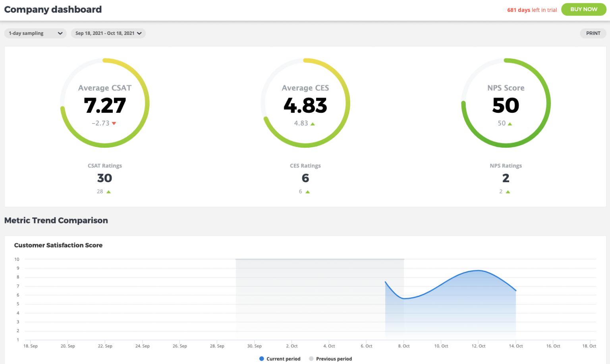Screen dimensions: 610x364
Task: Select the Company dashboard heading
Action: click(53, 9)
